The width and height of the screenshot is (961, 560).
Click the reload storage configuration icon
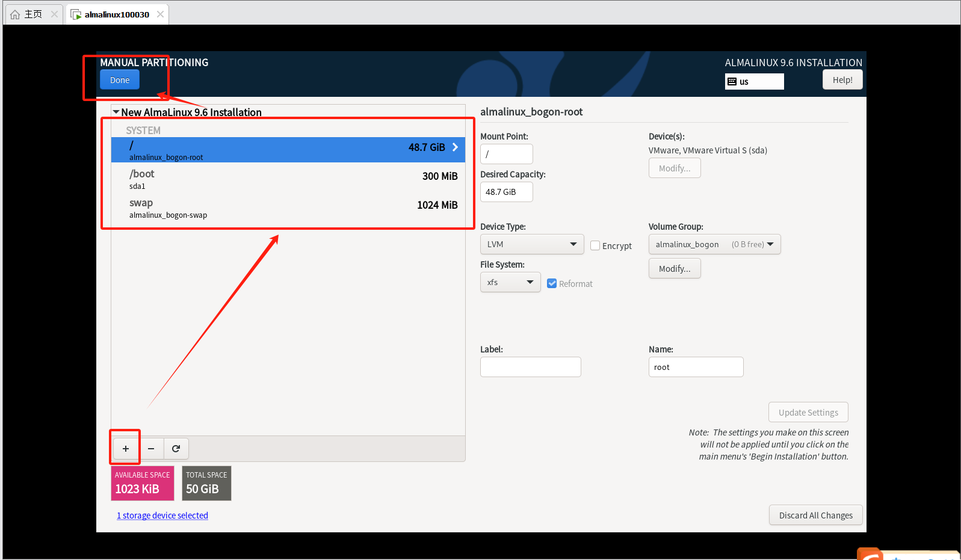click(x=176, y=449)
